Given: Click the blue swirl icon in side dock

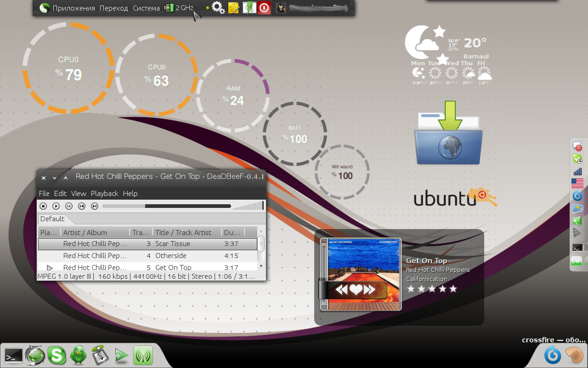Looking at the screenshot, I should tap(577, 196).
